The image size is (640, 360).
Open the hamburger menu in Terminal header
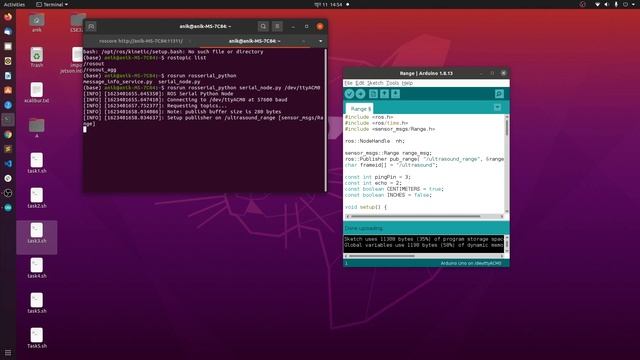pyautogui.click(x=277, y=27)
